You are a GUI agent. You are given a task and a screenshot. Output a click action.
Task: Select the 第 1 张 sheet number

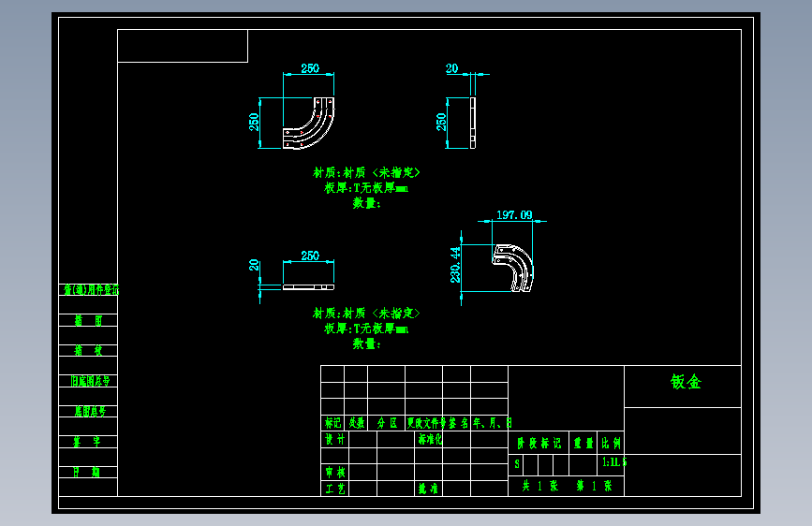tap(594, 486)
